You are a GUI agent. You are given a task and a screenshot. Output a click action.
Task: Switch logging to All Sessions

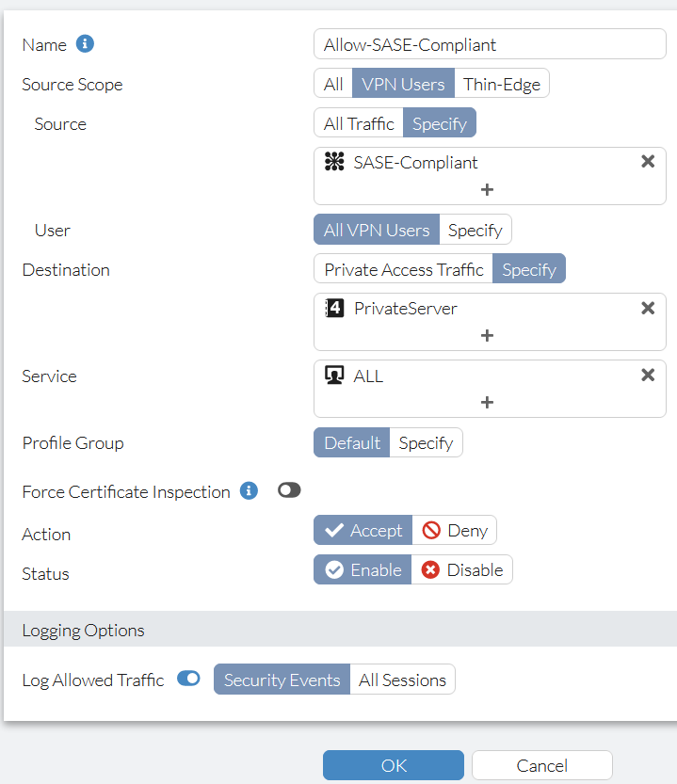coord(402,679)
